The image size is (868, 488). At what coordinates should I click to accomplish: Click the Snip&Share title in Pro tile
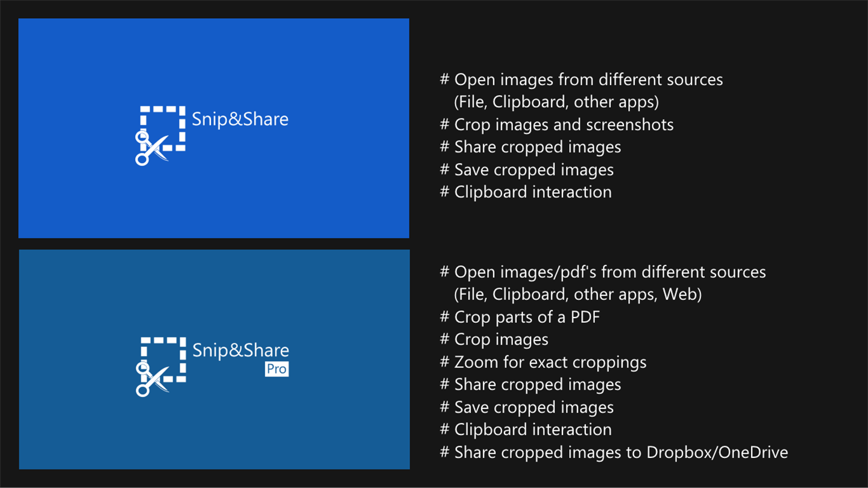tap(241, 350)
